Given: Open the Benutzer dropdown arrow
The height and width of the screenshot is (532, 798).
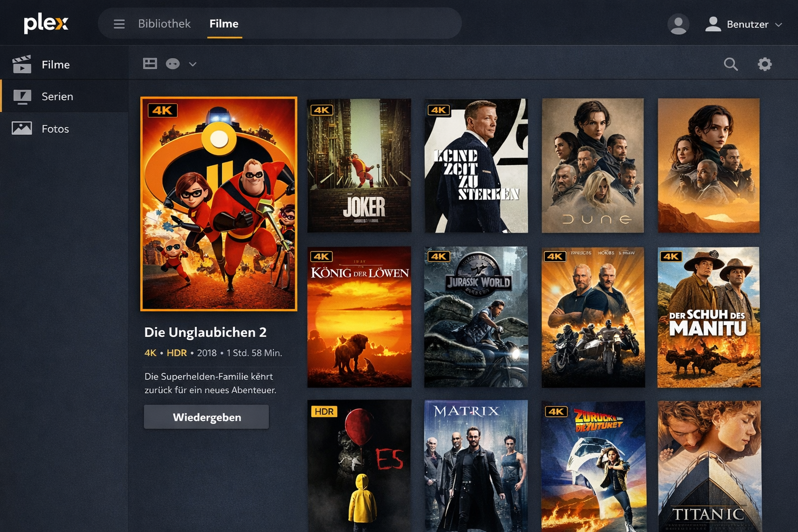Looking at the screenshot, I should tap(778, 24).
